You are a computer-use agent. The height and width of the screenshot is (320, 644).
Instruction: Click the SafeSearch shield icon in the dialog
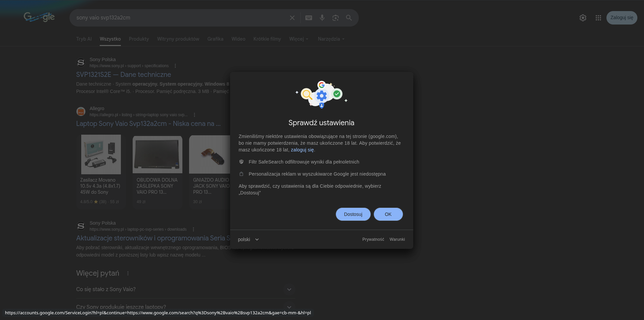(241, 162)
